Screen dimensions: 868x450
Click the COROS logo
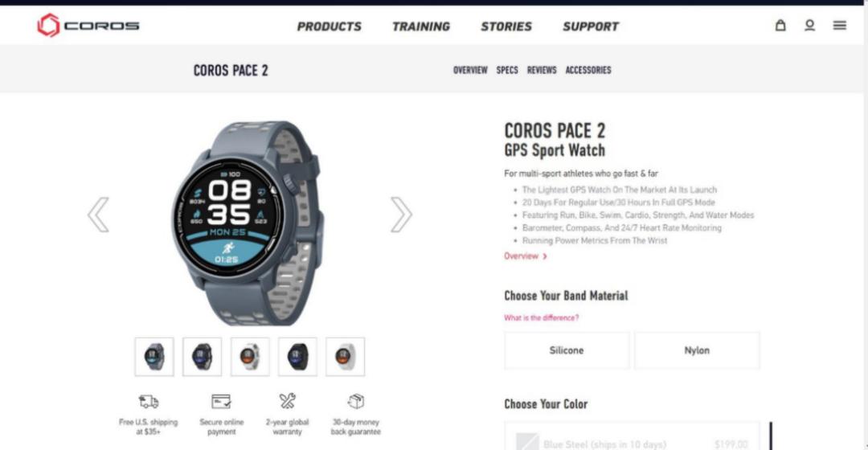coord(88,26)
